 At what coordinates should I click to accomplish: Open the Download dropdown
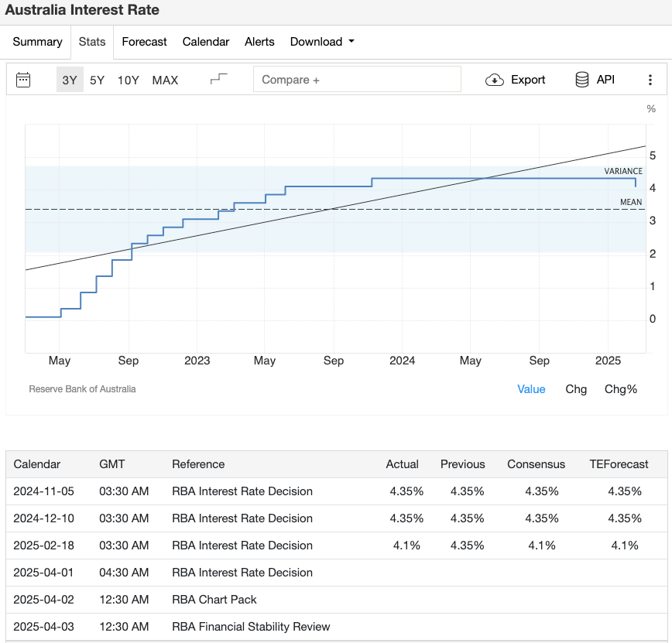click(321, 42)
